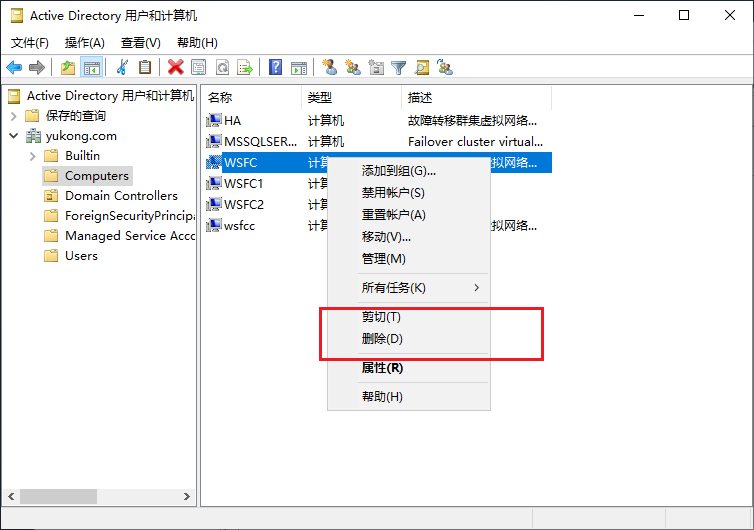
Task: Collapse the yukong.com domain node
Action: click(14, 136)
